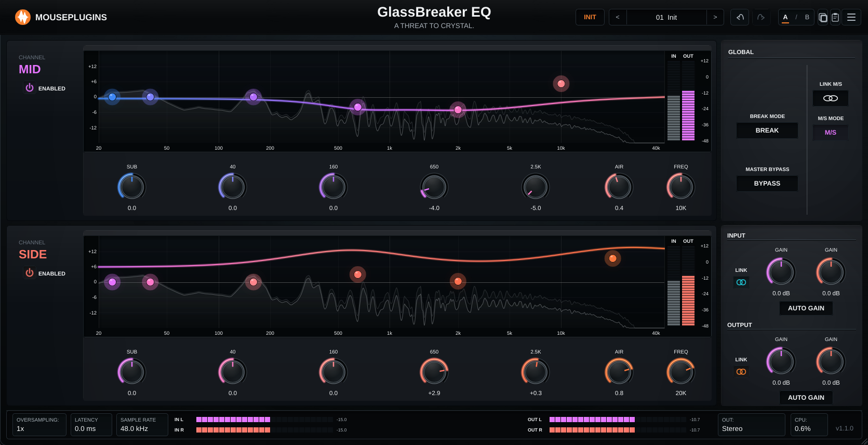Go to previous preset arrow

[x=618, y=17]
